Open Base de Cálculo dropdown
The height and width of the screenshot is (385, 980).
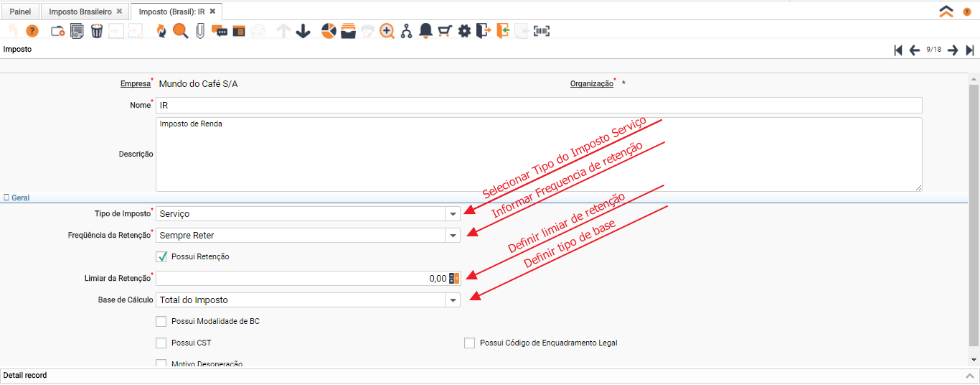453,300
